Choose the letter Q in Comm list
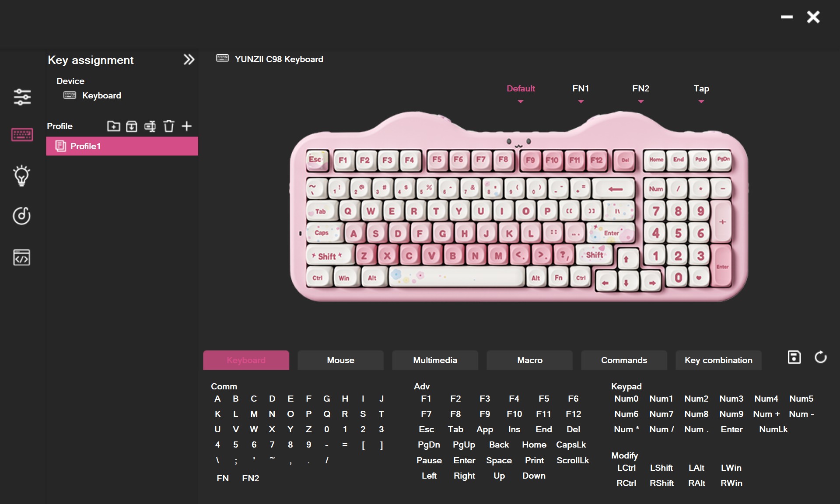This screenshot has width=840, height=504. click(x=327, y=414)
